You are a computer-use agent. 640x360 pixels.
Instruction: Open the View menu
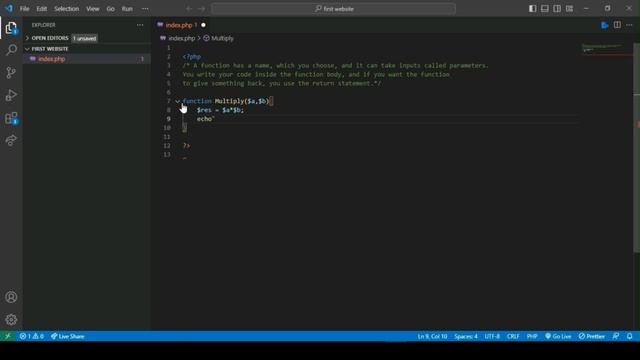point(93,9)
